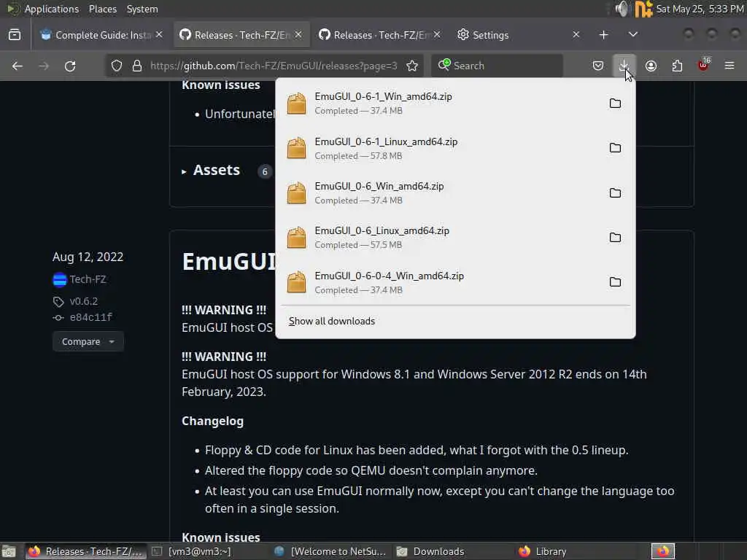747x560 pixels.
Task: Open the Tech-FZ author link
Action: pyautogui.click(x=88, y=279)
